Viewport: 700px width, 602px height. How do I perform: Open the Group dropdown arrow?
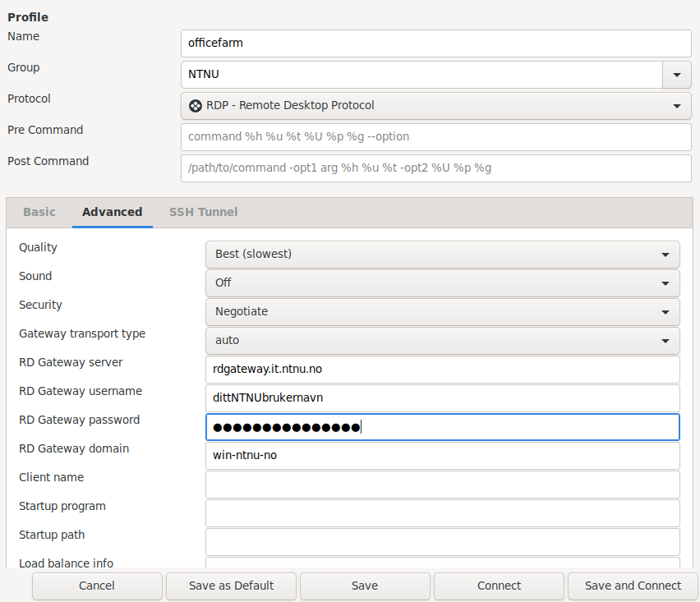[677, 75]
